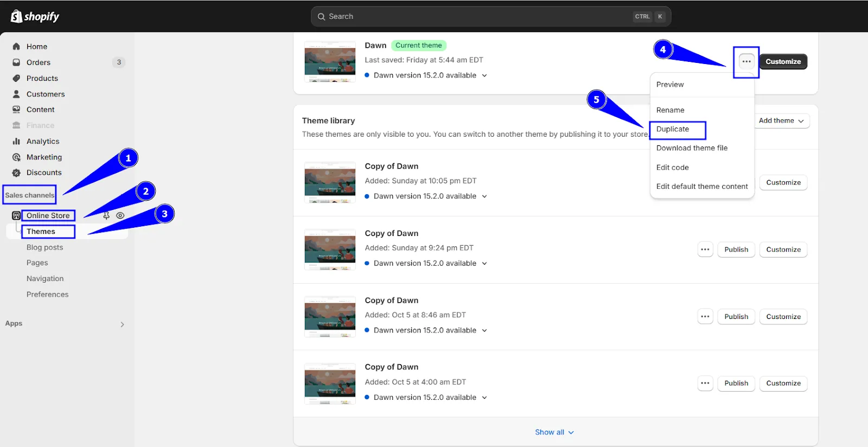This screenshot has height=447, width=868.
Task: Click 'Last saved: Friday at 5:44 am EDT'
Action: (424, 60)
